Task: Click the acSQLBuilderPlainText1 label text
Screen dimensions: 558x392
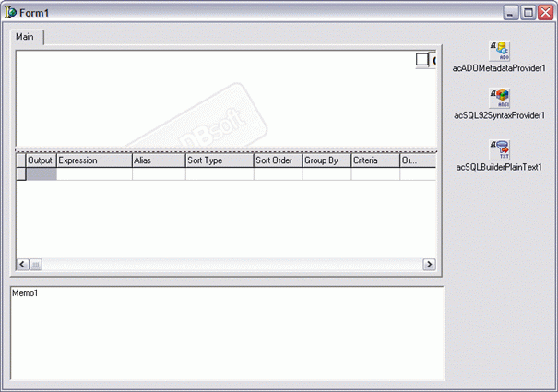Action: click(x=499, y=167)
